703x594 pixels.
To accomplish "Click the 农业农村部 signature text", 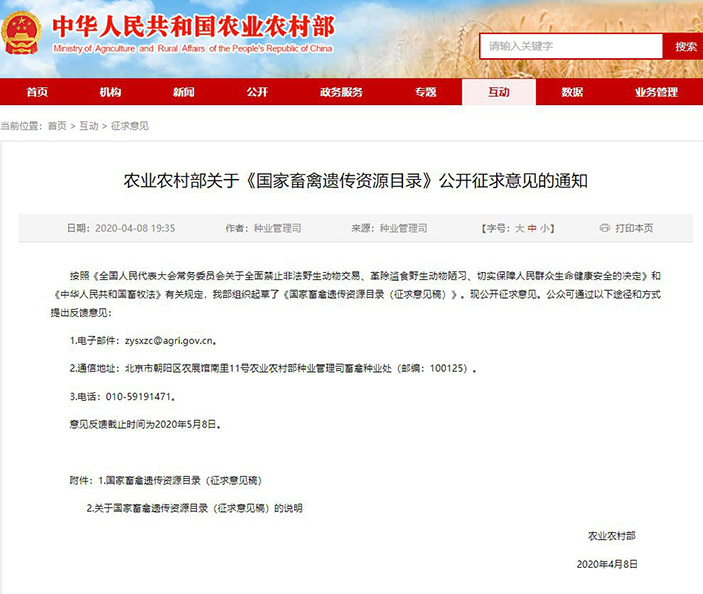I will coord(612,536).
